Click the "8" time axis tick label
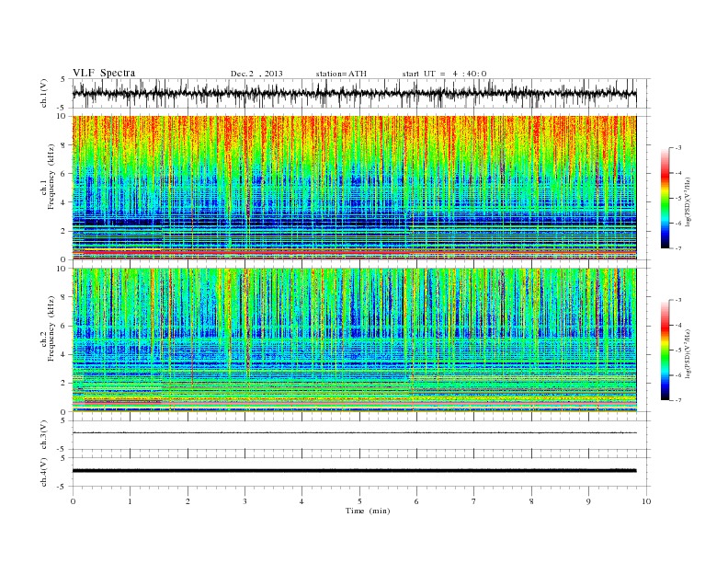The image size is (728, 563). pos(531,501)
